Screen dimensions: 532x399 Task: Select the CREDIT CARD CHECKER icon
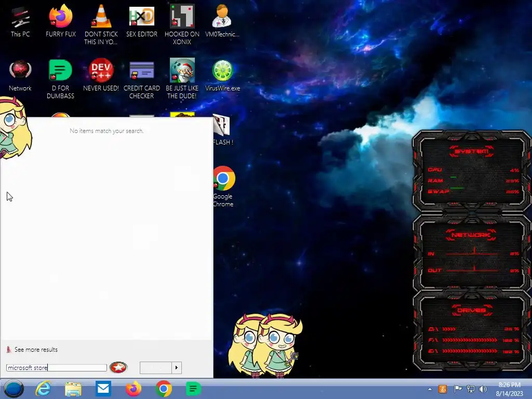point(141,79)
